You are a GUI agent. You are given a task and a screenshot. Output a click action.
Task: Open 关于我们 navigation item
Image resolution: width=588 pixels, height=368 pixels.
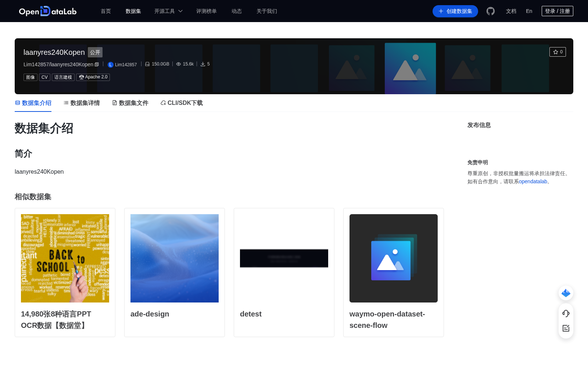(x=267, y=11)
